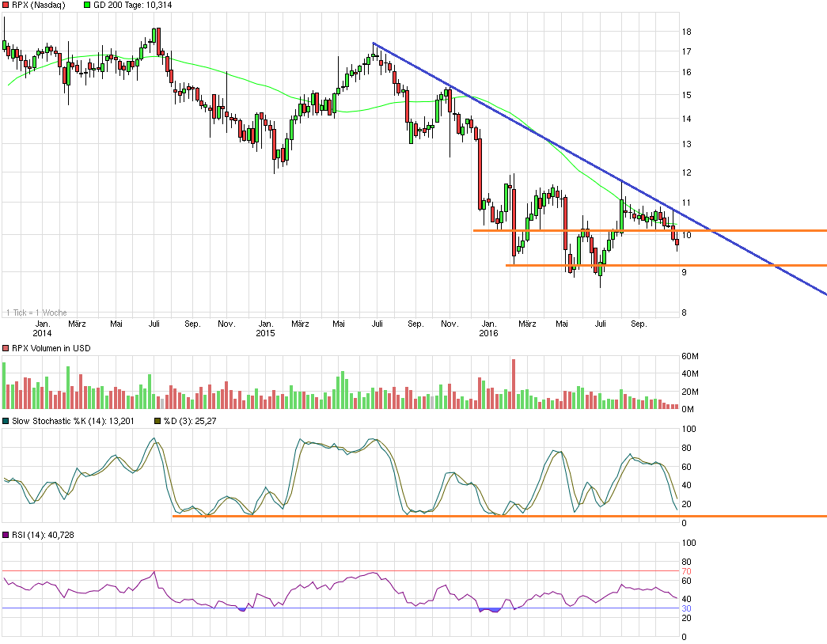Click the Slow Stochastic %K legend marker
This screenshot has width=827, height=644.
[6, 421]
